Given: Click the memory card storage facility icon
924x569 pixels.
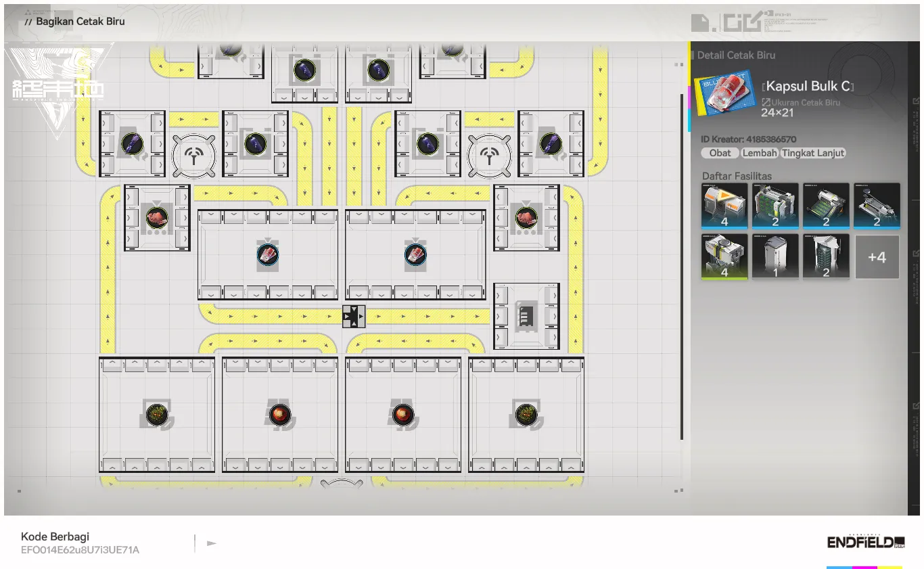Looking at the screenshot, I should tap(526, 316).
